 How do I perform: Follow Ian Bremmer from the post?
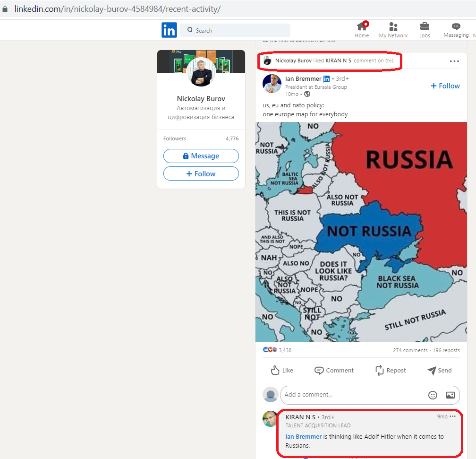pyautogui.click(x=445, y=86)
